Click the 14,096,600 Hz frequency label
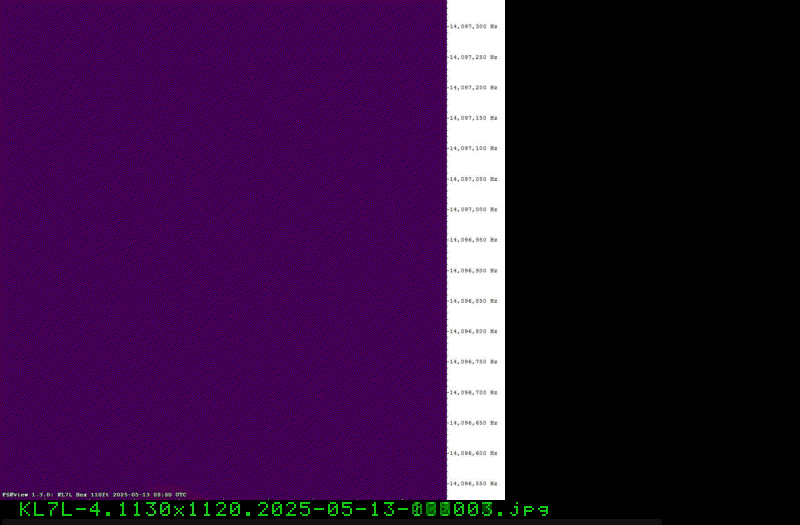The height and width of the screenshot is (525, 800). coord(473,453)
